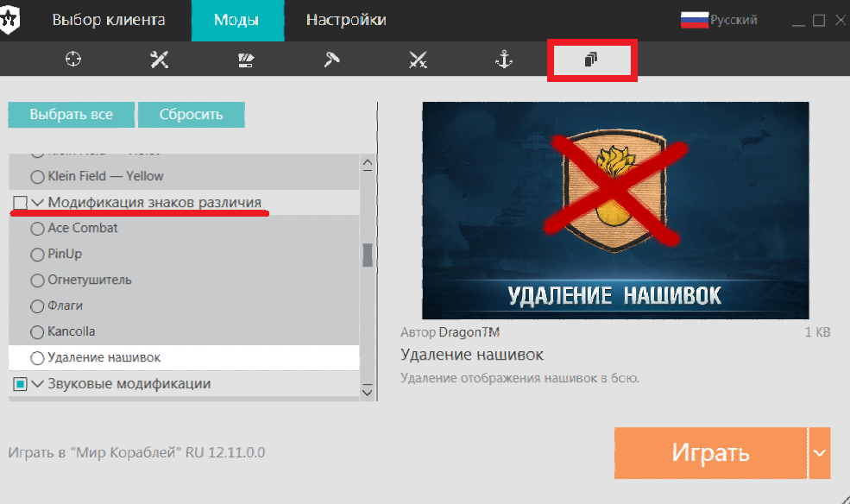
Task: Open the stacked pages mods category
Action: click(x=591, y=59)
